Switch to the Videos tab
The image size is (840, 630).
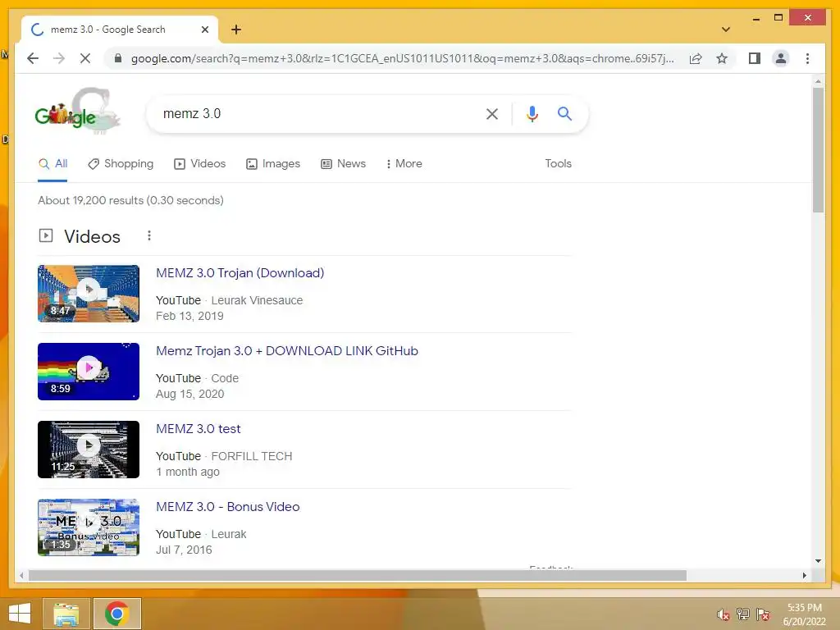[x=200, y=164]
